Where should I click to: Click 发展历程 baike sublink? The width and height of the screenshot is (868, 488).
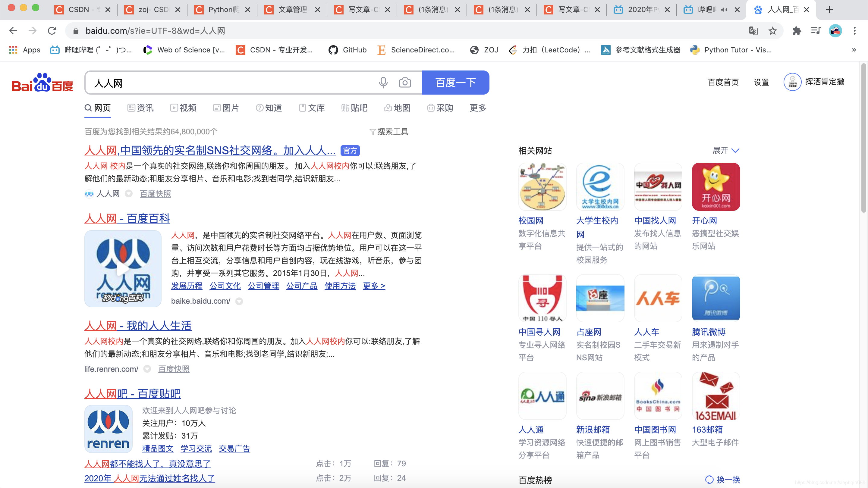tap(187, 286)
